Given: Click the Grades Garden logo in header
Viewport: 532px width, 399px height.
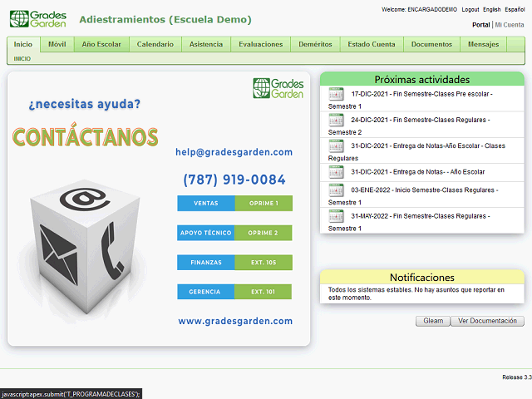Looking at the screenshot, I should coord(38,19).
